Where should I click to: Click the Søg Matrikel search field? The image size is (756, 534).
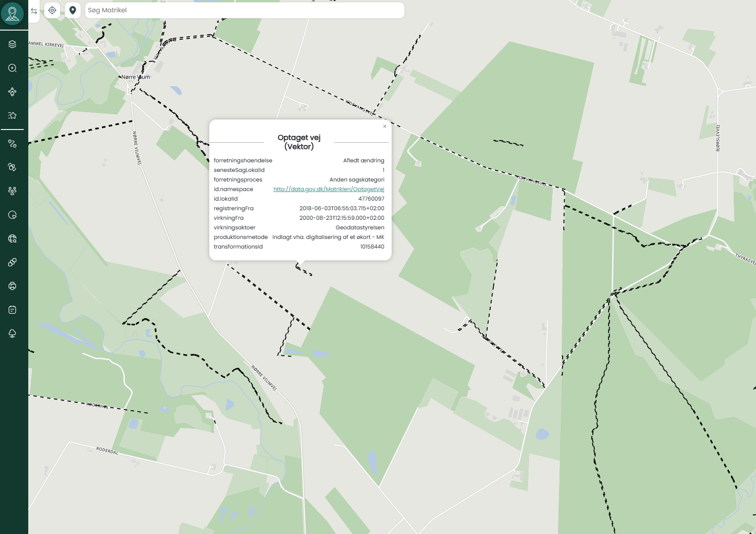244,10
